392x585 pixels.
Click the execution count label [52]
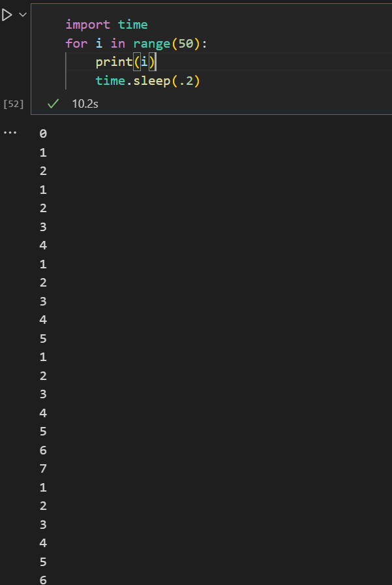click(x=12, y=103)
